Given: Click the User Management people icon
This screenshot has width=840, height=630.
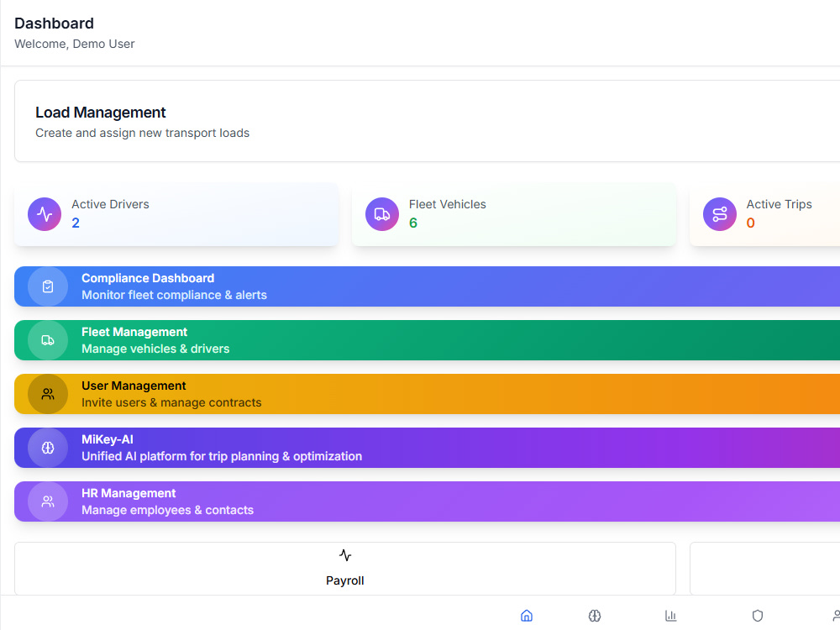Looking at the screenshot, I should [48, 394].
